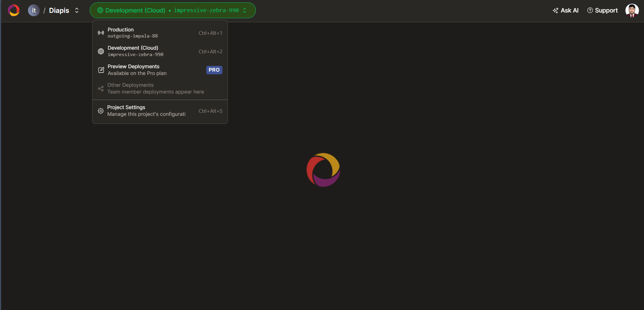Click the Ctrl+Alt+1 shortcut hint
Screen dimensions: 644x310
pos(210,33)
